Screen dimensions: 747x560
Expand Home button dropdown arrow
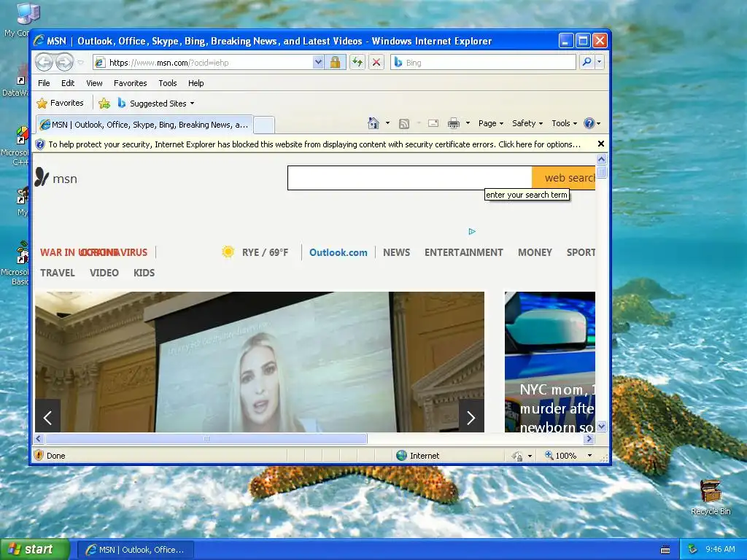click(x=387, y=123)
